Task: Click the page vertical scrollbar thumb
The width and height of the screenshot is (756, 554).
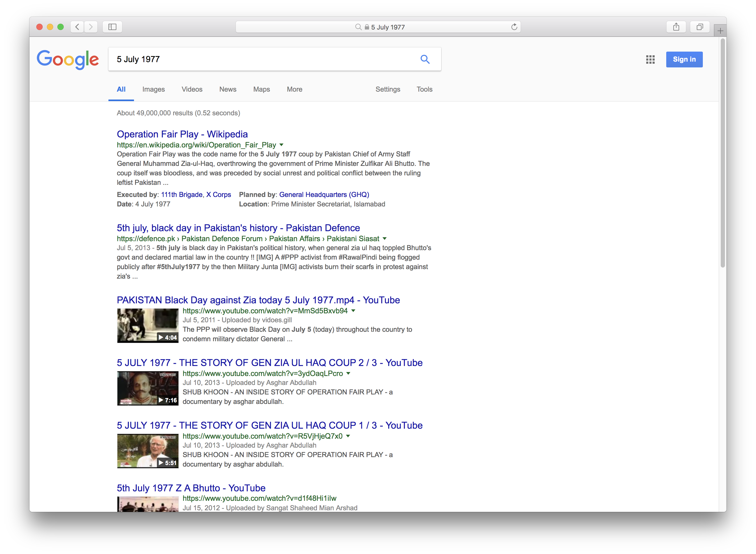Action: click(x=723, y=153)
